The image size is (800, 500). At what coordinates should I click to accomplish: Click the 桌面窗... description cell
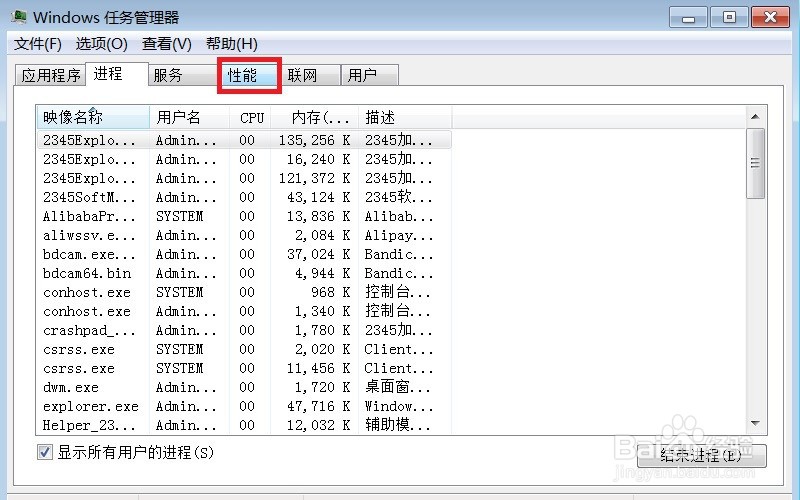click(x=398, y=387)
